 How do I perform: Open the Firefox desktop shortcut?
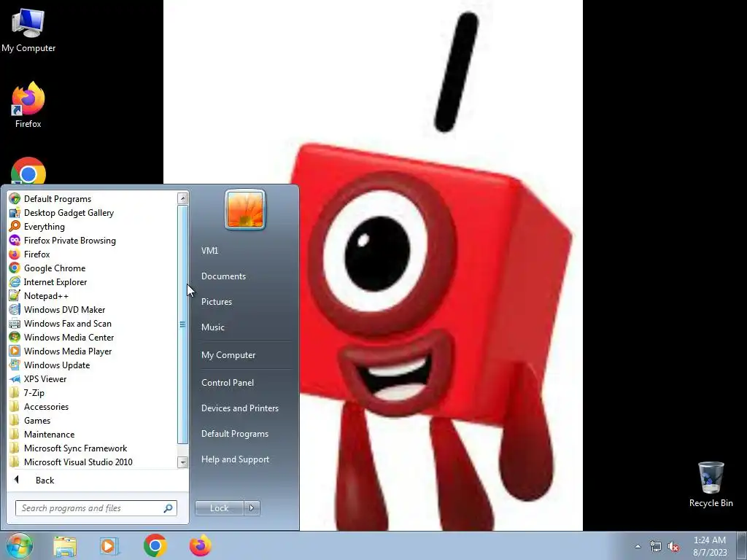click(28, 105)
